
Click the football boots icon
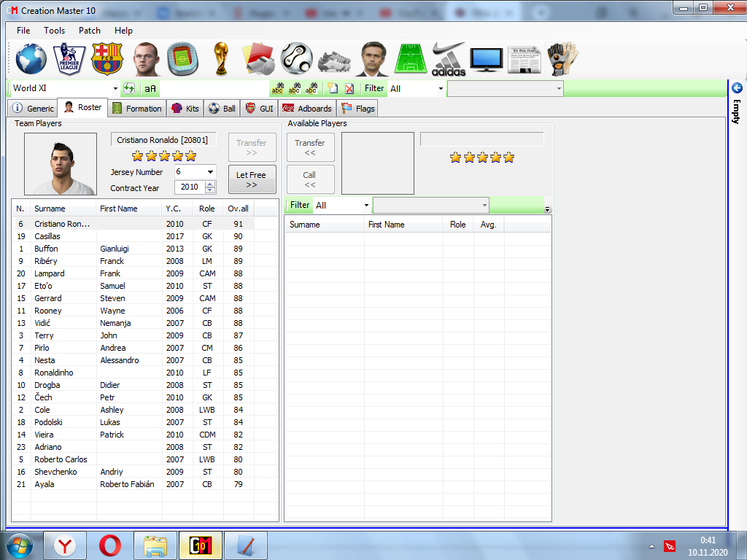(x=334, y=60)
